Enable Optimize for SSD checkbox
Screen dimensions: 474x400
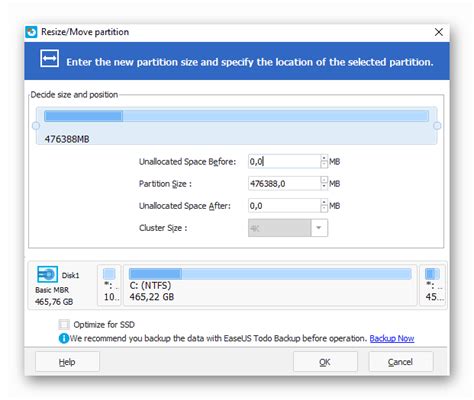(x=64, y=324)
